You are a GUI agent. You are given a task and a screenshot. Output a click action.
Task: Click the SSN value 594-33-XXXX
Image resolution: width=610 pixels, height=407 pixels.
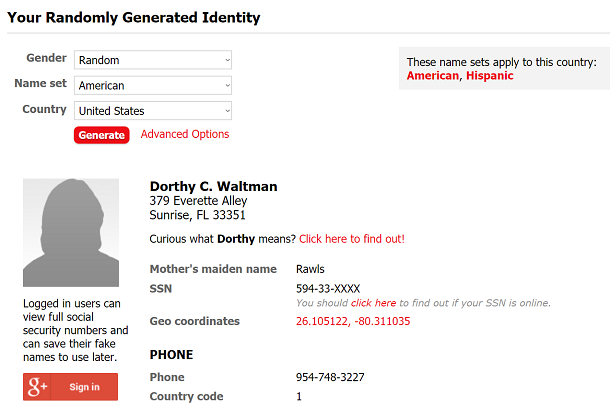[x=328, y=289]
